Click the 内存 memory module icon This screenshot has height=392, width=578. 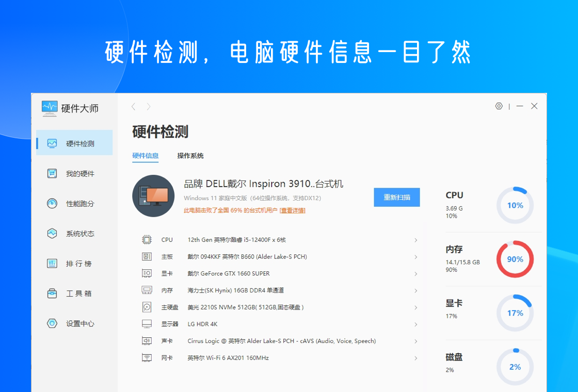click(x=147, y=290)
